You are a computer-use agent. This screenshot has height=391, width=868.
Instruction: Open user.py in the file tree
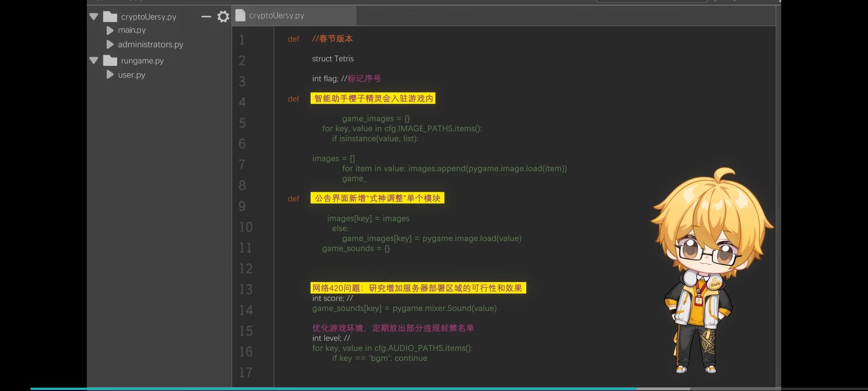132,75
